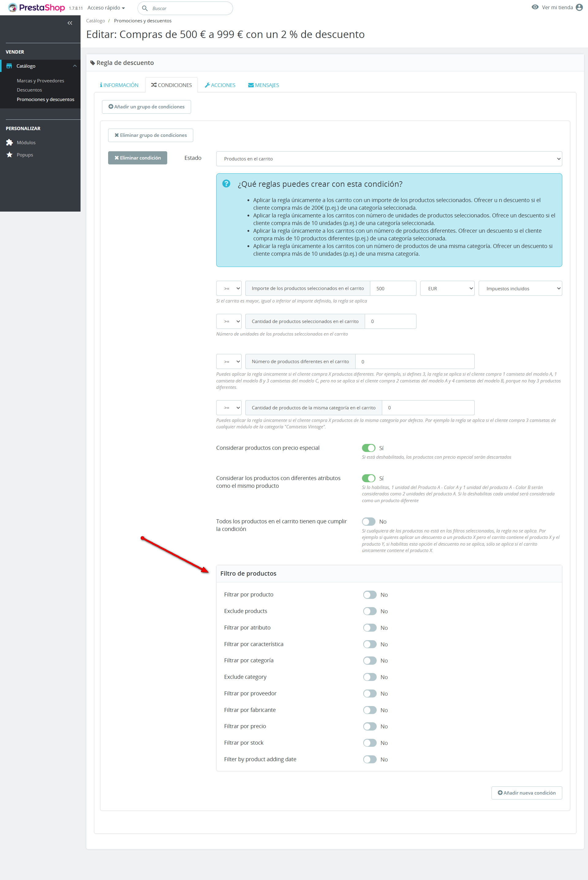588x880 pixels.
Task: Switch to the ACCIONES tab
Action: (x=220, y=85)
